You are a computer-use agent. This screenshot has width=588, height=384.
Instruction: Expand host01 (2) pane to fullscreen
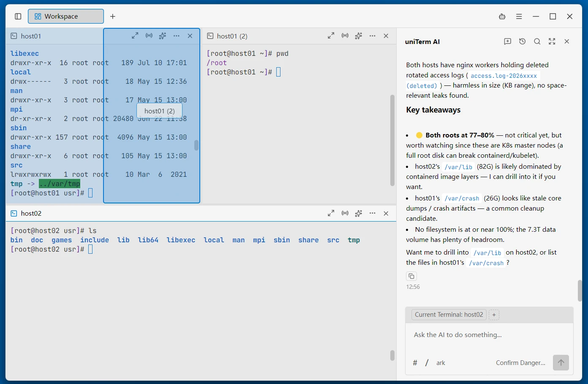tap(331, 36)
